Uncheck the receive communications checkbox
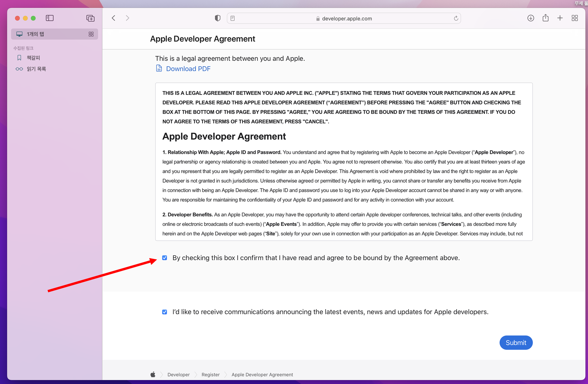Image resolution: width=588 pixels, height=384 pixels. (x=165, y=312)
